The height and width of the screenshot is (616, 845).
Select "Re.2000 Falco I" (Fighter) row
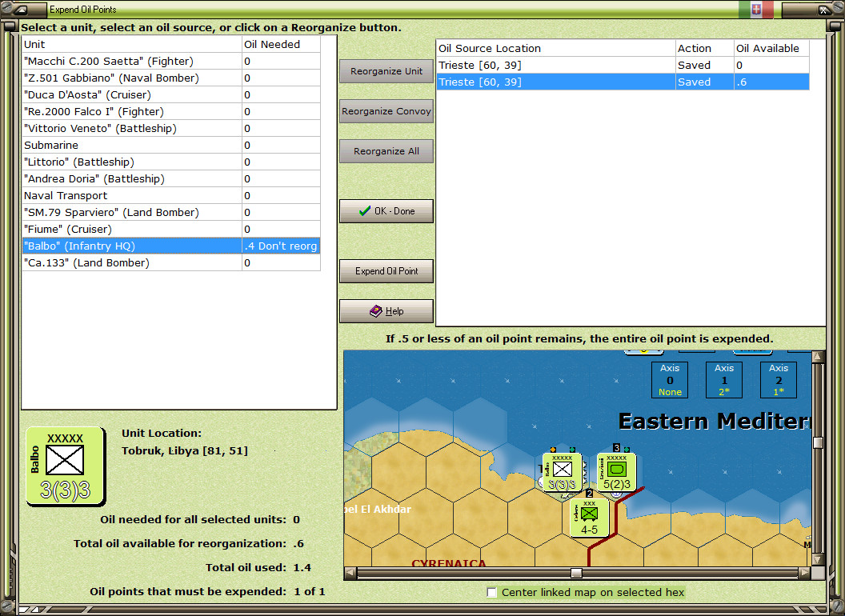[171, 111]
